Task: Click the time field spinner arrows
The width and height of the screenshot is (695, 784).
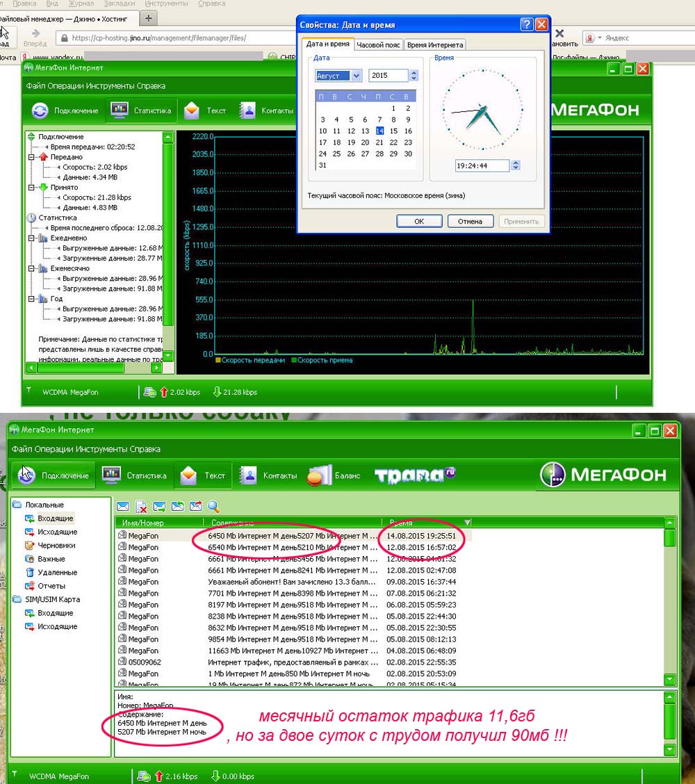Action: (516, 165)
